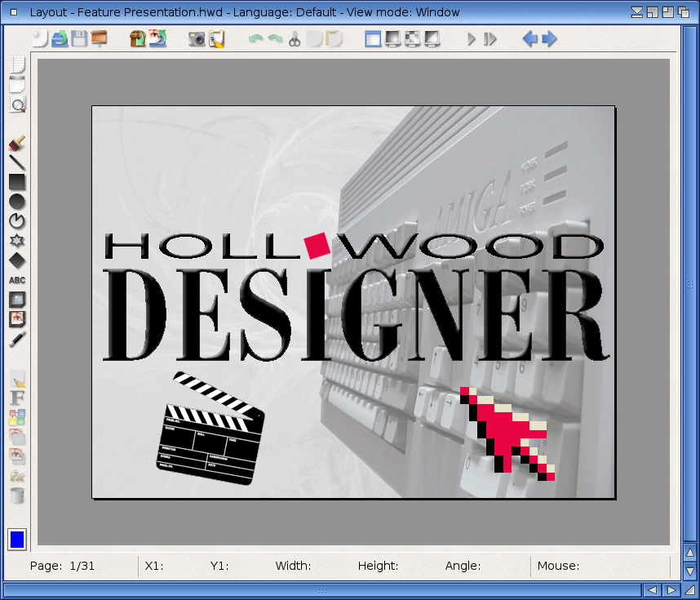Click the vertical scrollbar down arrow
This screenshot has height=600, width=700.
(690, 571)
